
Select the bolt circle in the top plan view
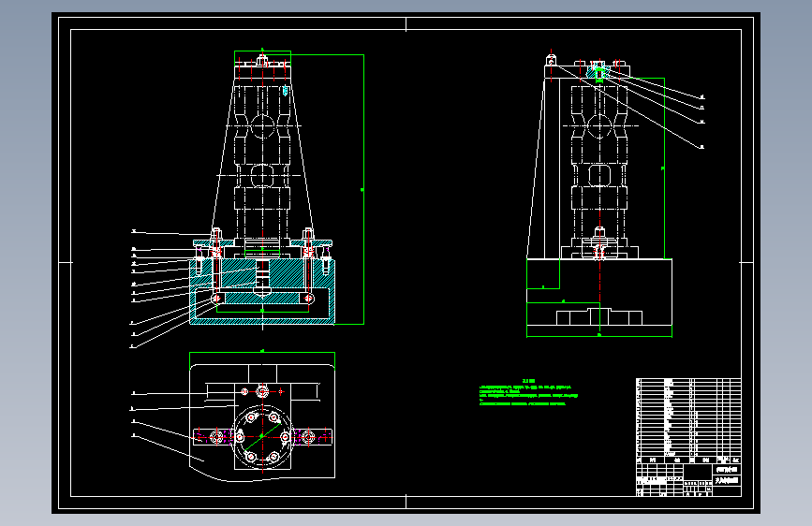point(262,436)
